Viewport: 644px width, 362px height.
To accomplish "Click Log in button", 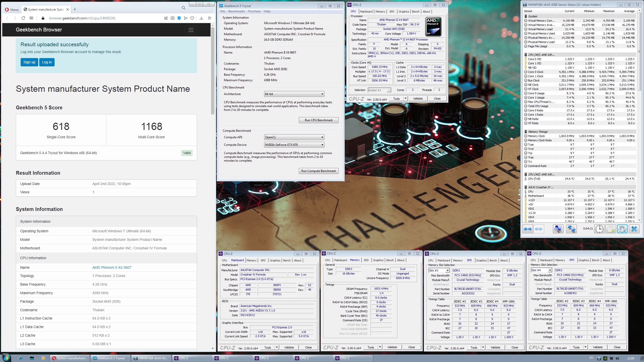I will [47, 62].
